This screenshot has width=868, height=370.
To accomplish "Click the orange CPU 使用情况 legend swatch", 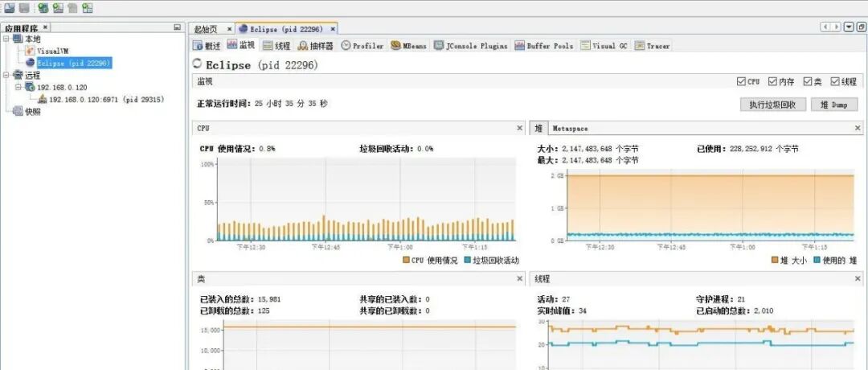I will 406,260.
